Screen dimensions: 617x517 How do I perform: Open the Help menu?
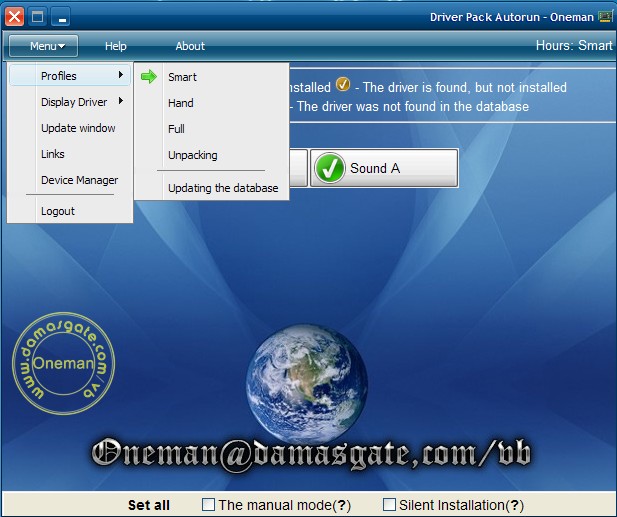[x=116, y=46]
